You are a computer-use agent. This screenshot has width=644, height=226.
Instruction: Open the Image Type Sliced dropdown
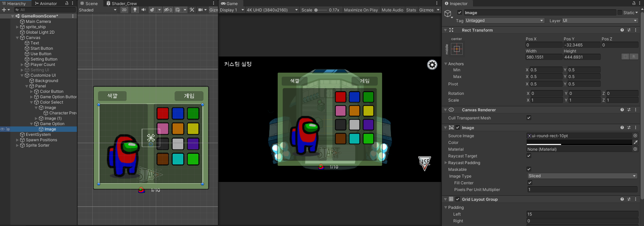coord(582,176)
